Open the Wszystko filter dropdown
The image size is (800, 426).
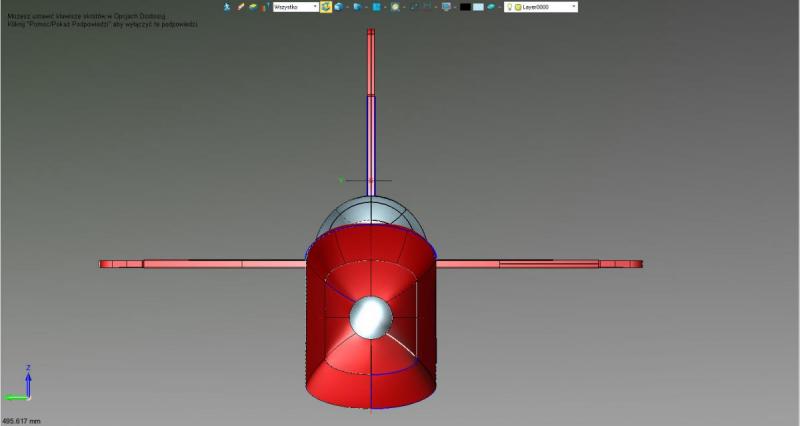click(314, 7)
